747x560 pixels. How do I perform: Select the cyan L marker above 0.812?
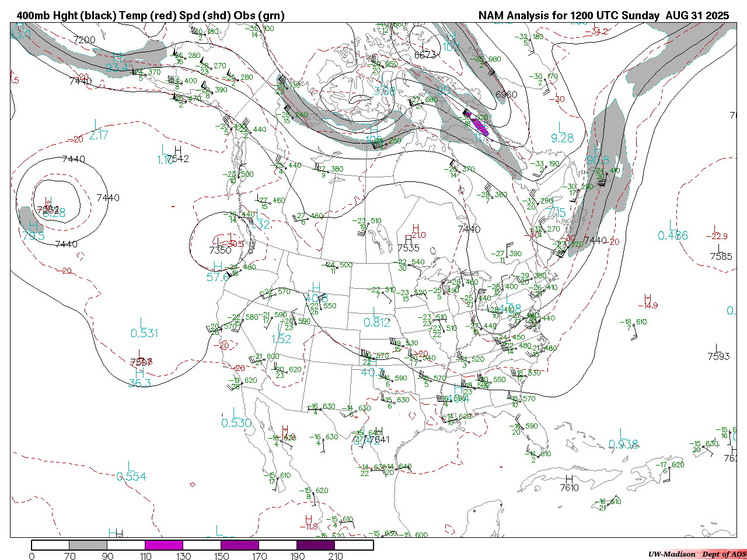click(376, 312)
